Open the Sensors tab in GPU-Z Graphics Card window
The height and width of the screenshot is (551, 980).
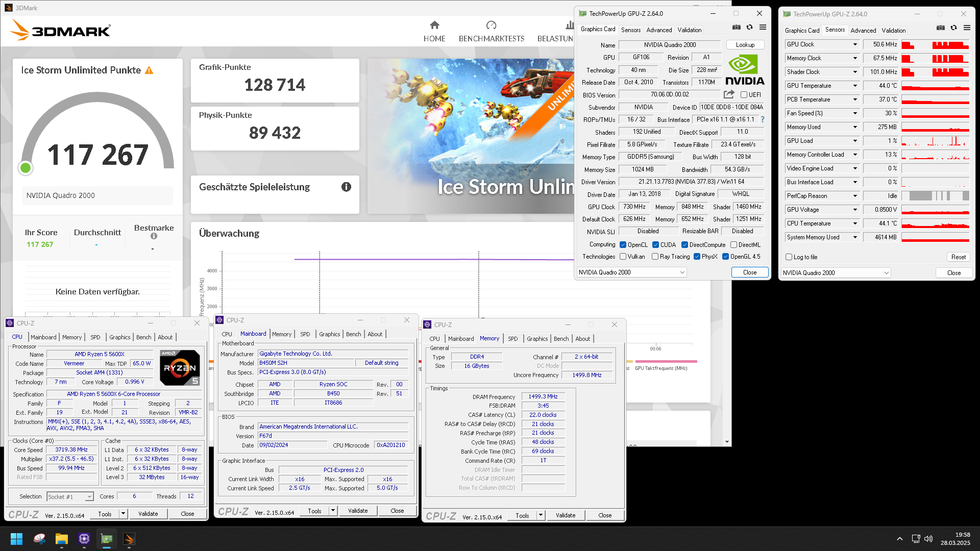pos(630,30)
